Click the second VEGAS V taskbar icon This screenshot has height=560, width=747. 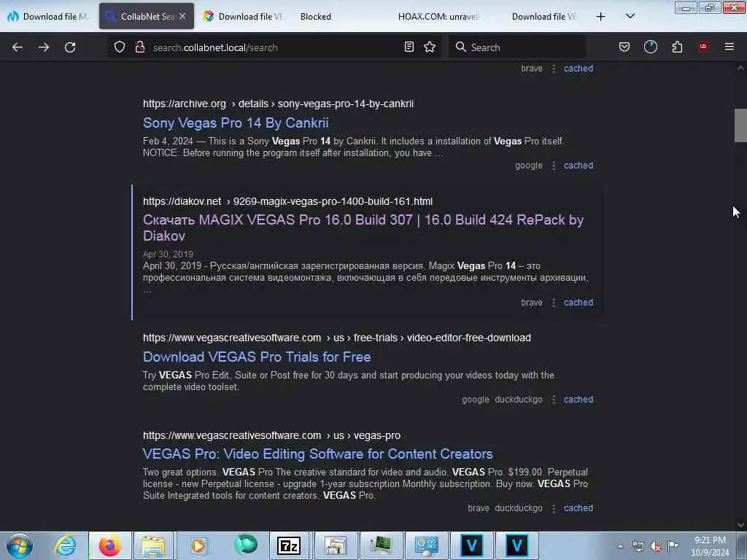516,545
